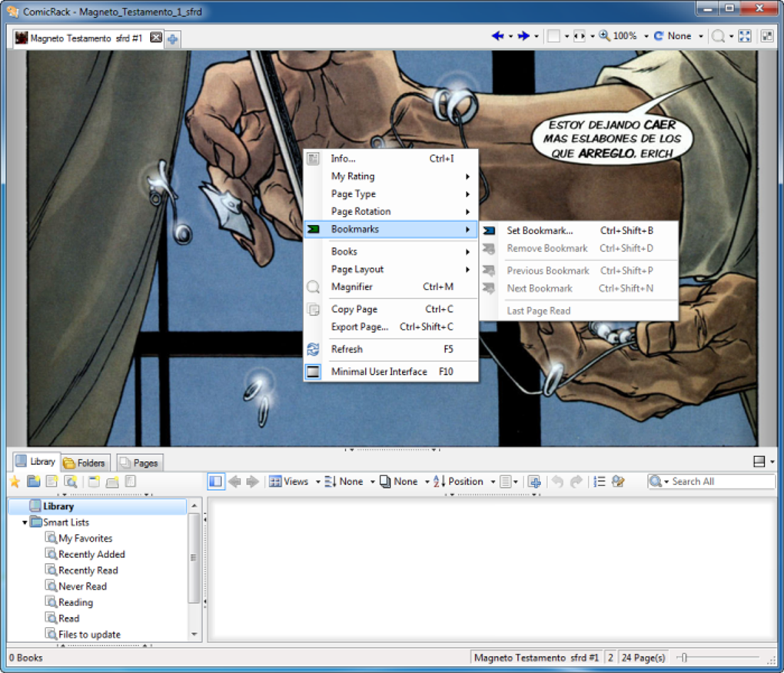Image resolution: width=784 pixels, height=673 pixels.
Task: Open the Page Rotation submenu
Action: click(391, 211)
